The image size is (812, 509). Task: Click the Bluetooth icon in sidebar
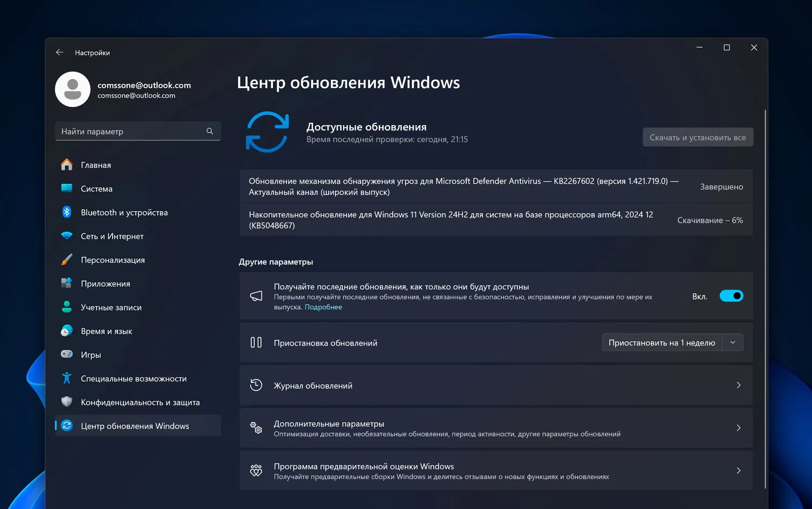[67, 212]
